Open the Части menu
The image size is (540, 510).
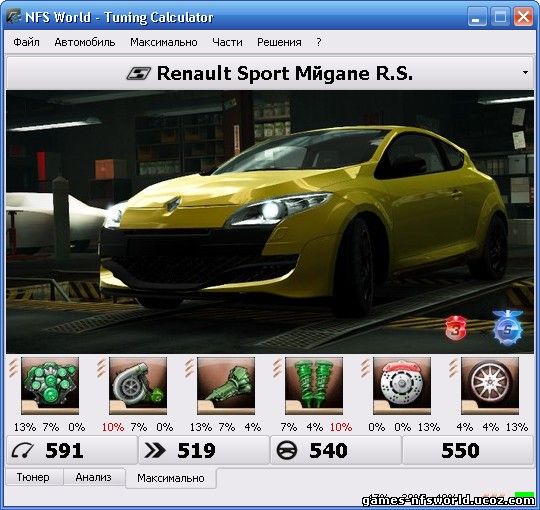pos(227,42)
